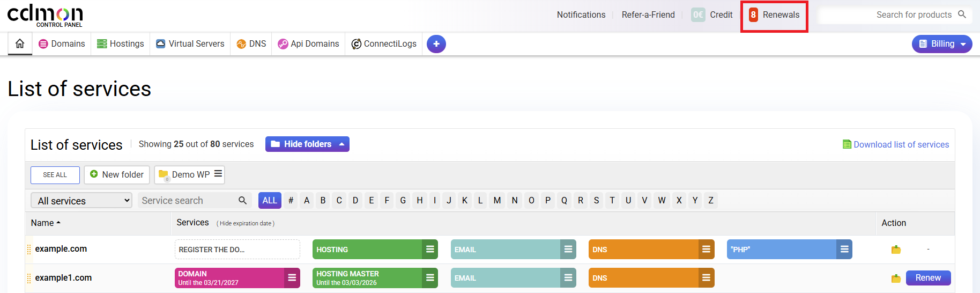Open the Domains tab
The image size is (980, 293).
[x=62, y=44]
